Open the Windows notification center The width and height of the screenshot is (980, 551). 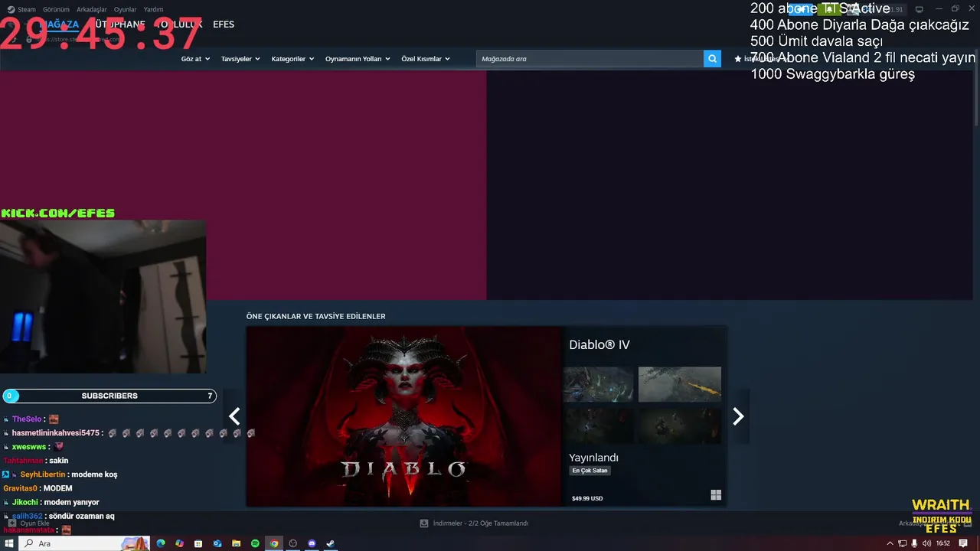[x=963, y=543]
